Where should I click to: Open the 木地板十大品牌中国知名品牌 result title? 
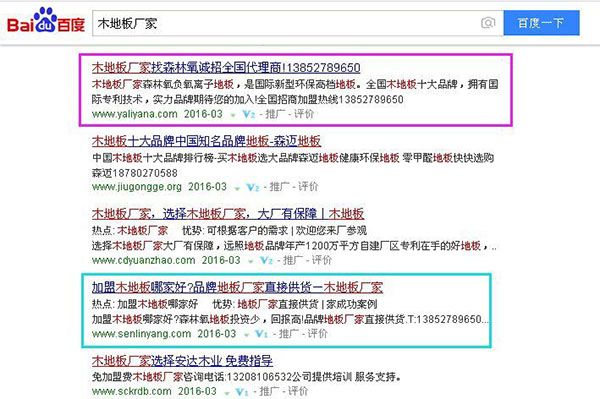tap(206, 141)
